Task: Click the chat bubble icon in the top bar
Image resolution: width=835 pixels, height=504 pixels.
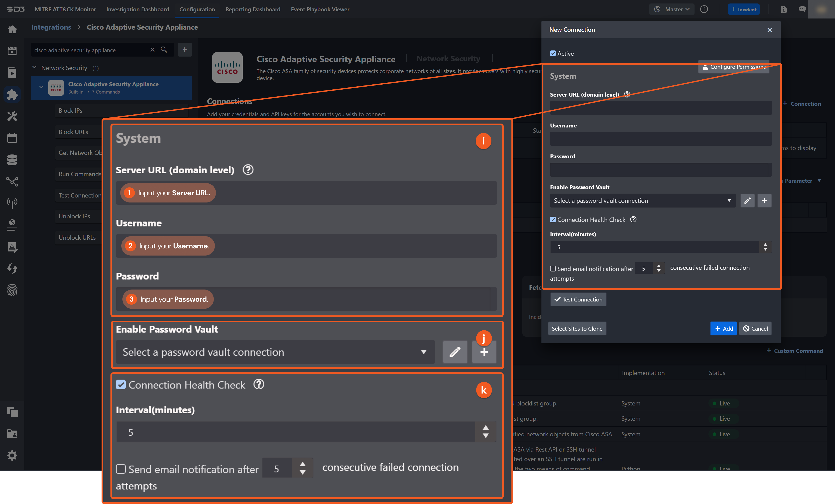Action: point(802,9)
